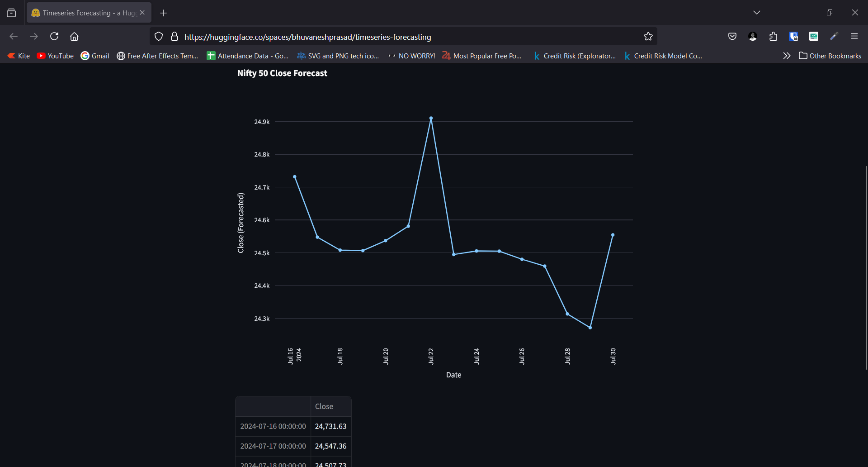868x467 pixels.
Task: Open the Firefox account avatar
Action: pyautogui.click(x=753, y=37)
